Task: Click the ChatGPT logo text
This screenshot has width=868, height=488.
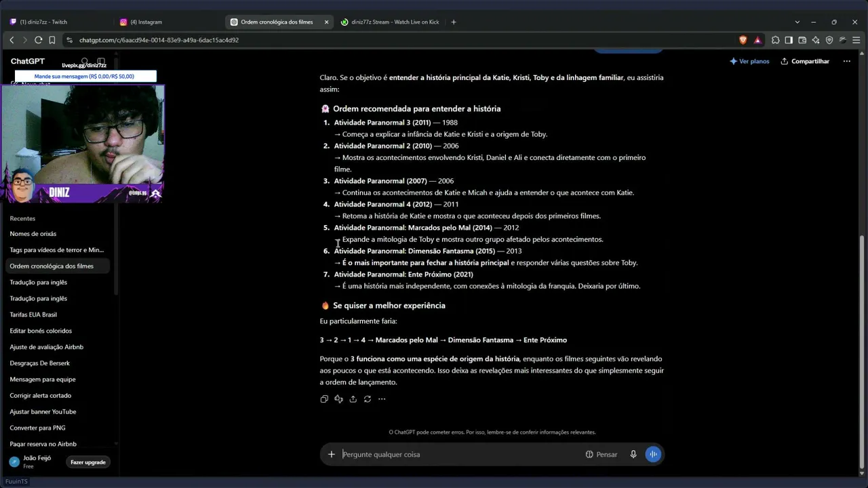Action: pos(27,61)
